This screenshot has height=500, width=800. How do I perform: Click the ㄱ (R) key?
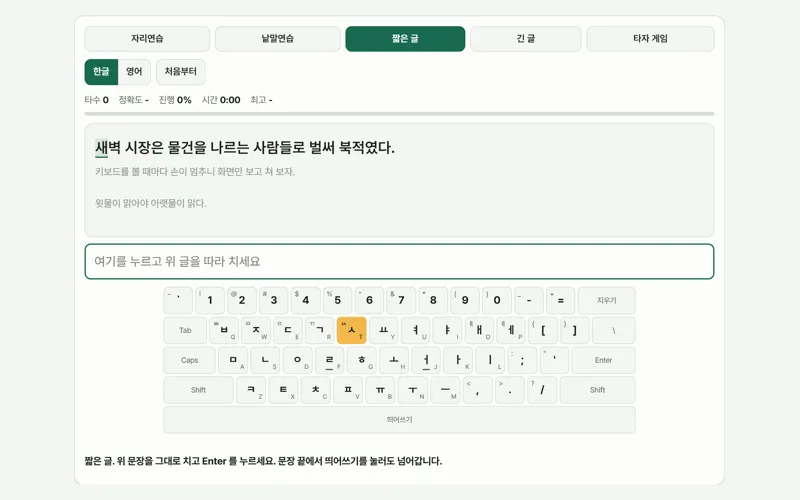320,330
